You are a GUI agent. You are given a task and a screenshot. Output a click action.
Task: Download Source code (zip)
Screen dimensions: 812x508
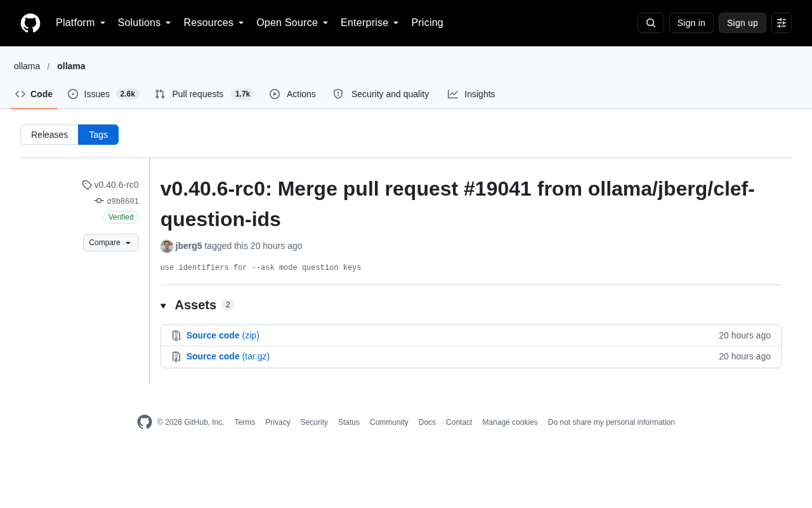pyautogui.click(x=223, y=335)
